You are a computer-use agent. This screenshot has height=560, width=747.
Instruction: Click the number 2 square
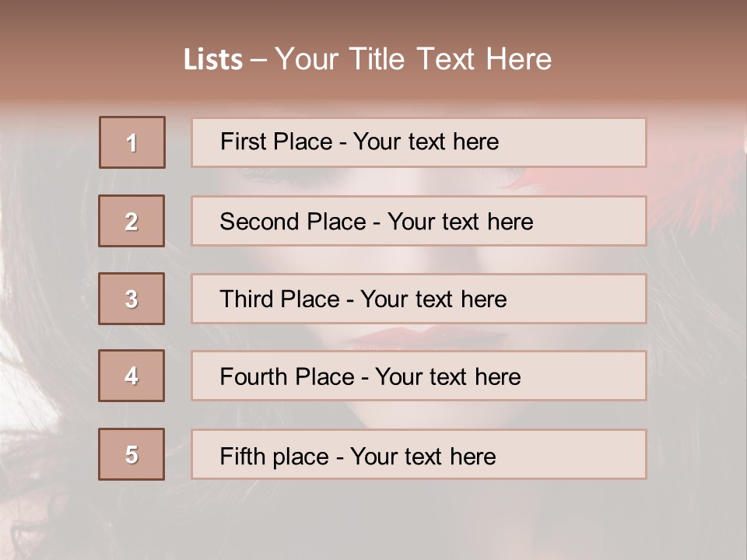tap(132, 221)
